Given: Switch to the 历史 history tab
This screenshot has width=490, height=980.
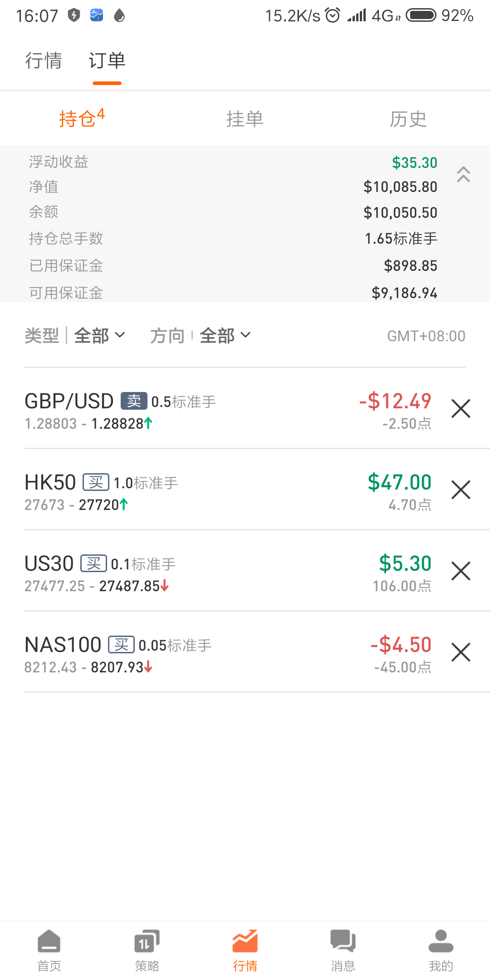Looking at the screenshot, I should point(408,119).
